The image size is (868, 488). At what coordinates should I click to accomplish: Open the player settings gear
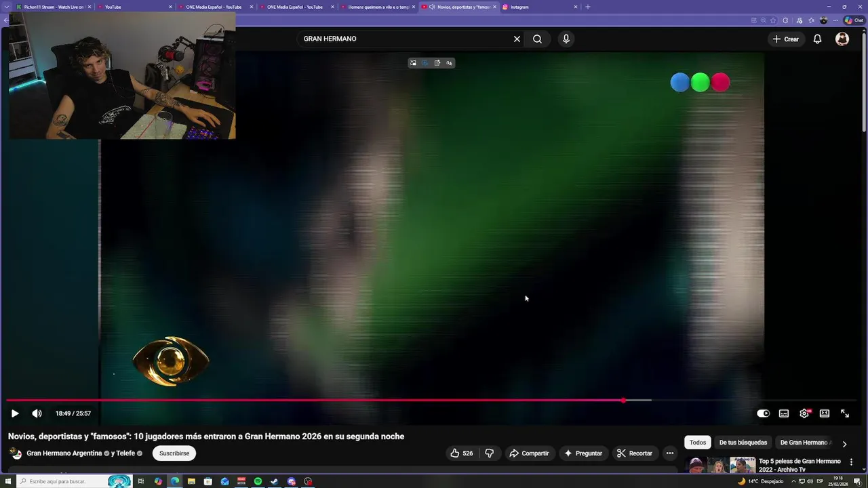point(804,413)
